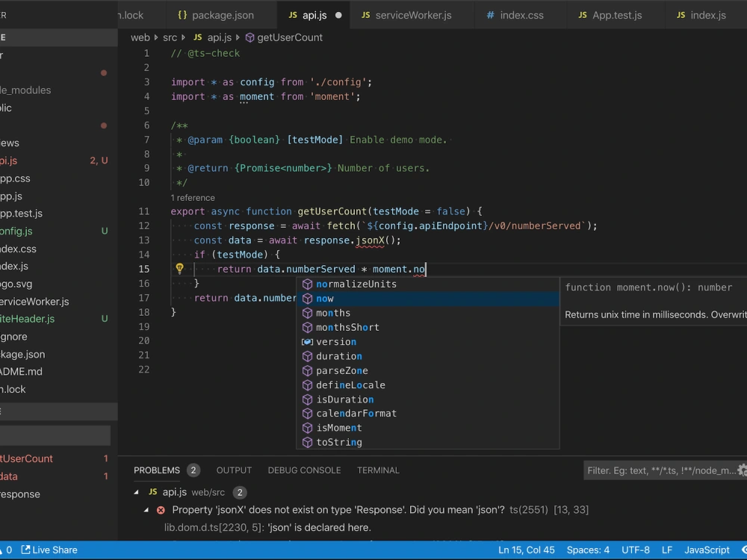Viewport: 747px width, 560px height.
Task: Open Live Share from status bar
Action: pyautogui.click(x=49, y=550)
